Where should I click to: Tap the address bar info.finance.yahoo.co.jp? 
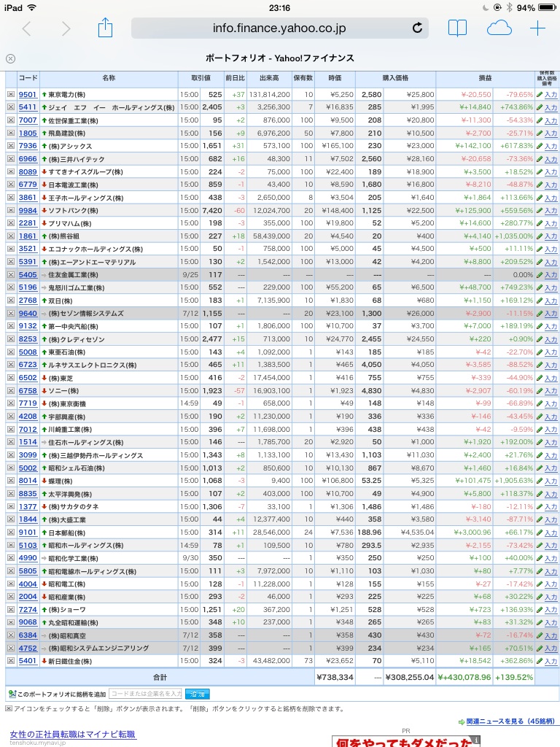coord(279,28)
